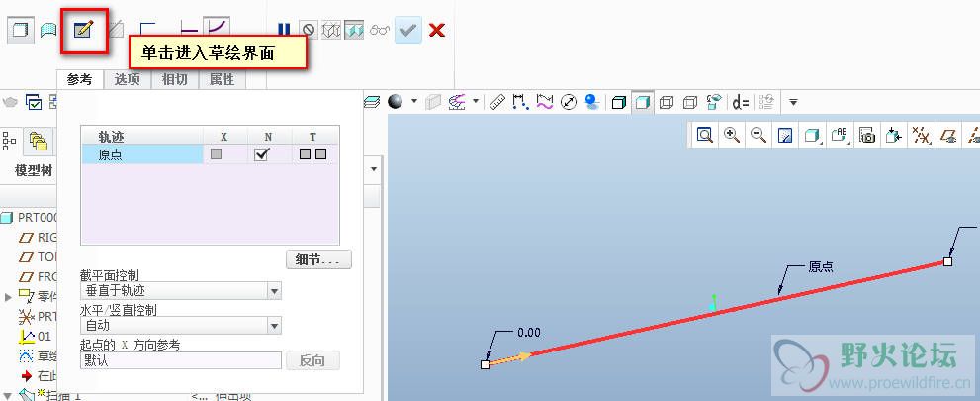Select shaded with edges display style

point(618,102)
